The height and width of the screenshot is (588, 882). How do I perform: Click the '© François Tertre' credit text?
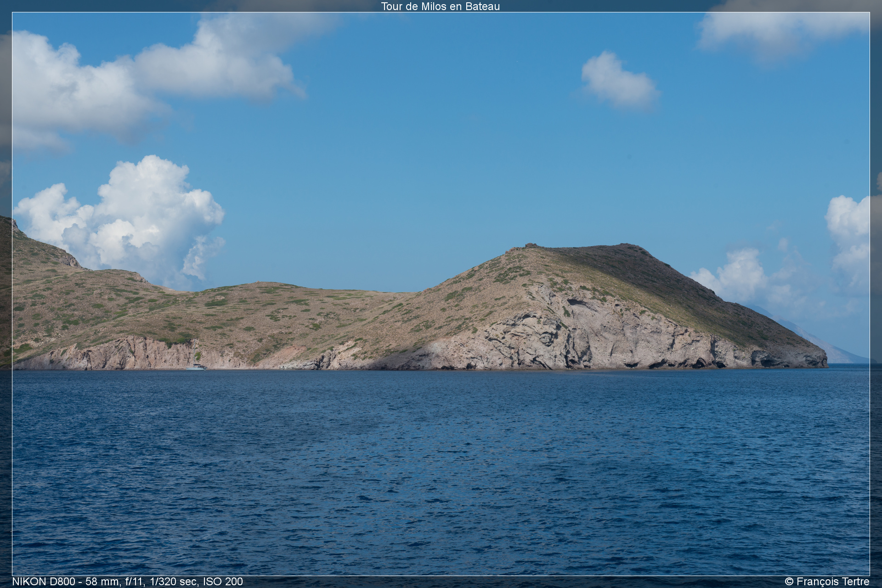click(x=827, y=582)
